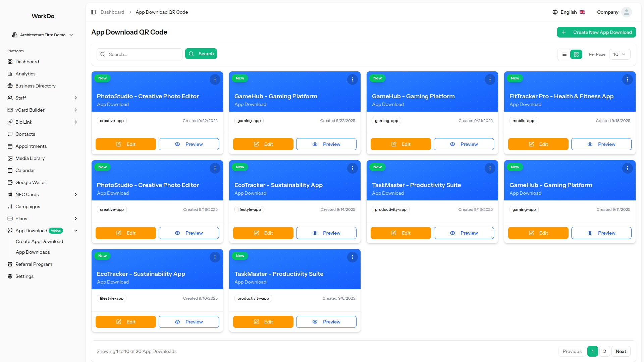Click the globe language icon
Viewport: 644px width, 362px height.
(555, 12)
